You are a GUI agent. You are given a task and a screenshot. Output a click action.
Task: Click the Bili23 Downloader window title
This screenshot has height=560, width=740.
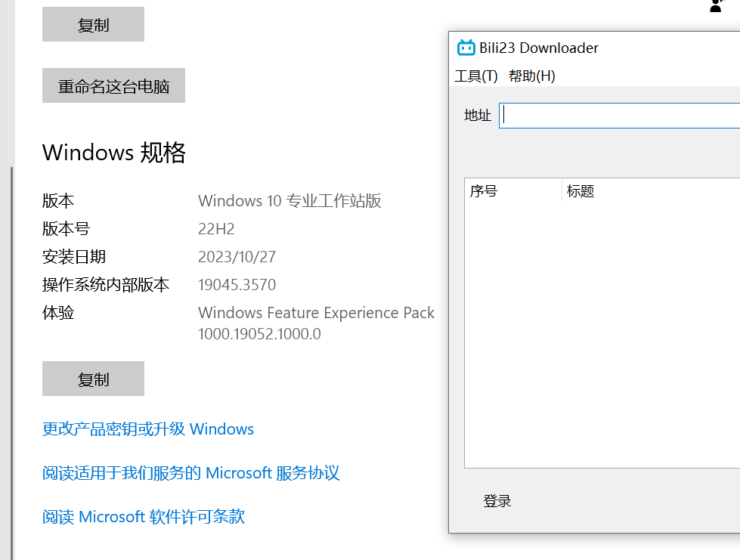(538, 48)
